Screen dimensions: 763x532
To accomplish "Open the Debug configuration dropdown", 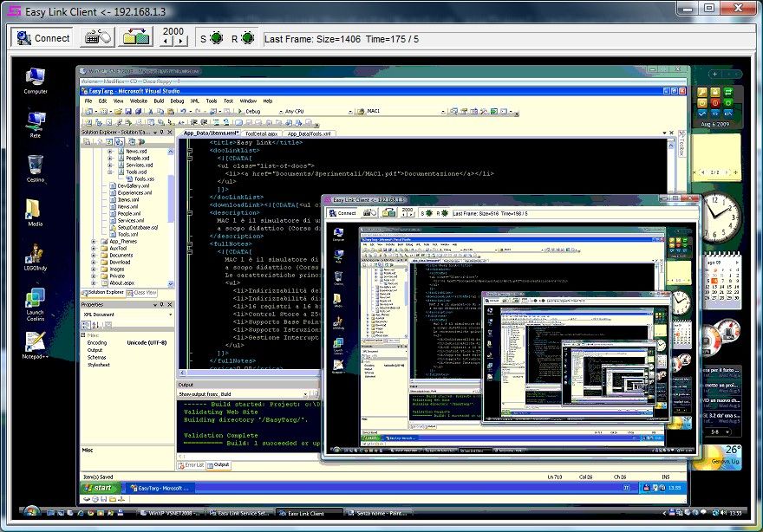I will pos(264,112).
